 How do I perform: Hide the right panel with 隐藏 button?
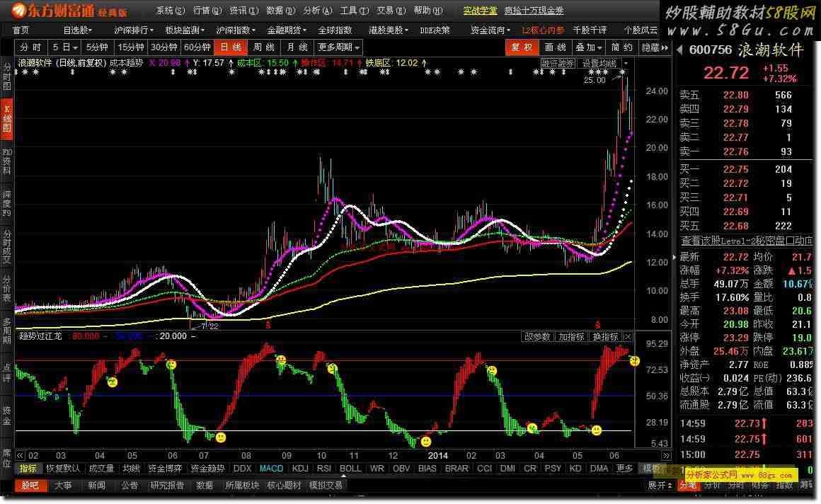pos(655,47)
